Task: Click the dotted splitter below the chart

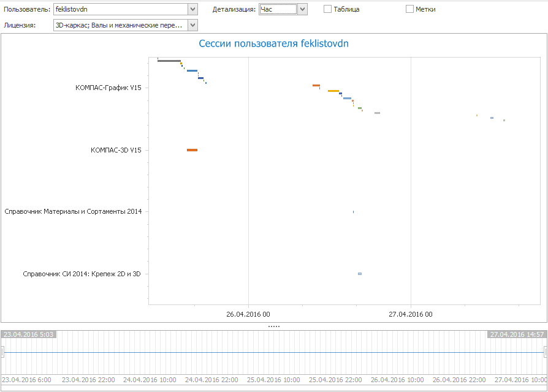Action: click(274, 326)
